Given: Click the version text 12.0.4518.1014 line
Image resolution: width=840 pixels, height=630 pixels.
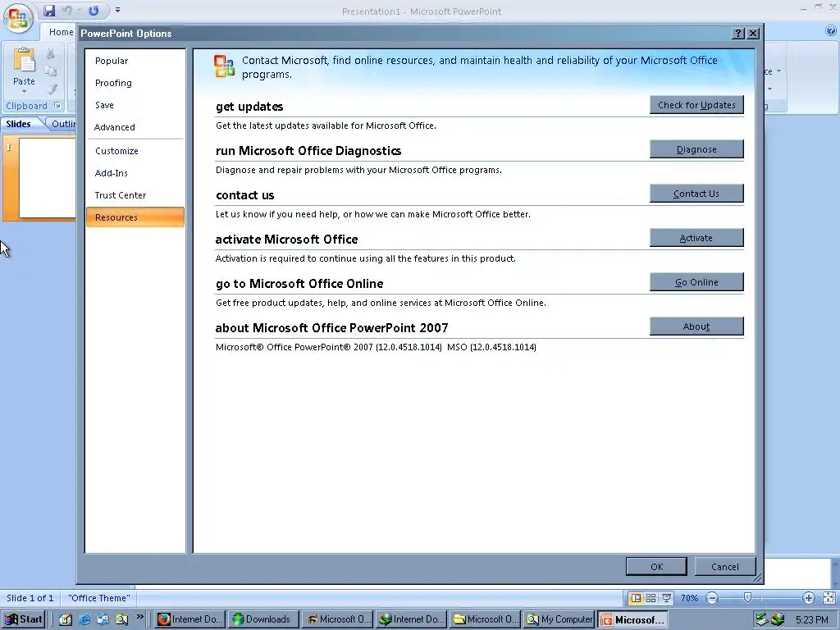Looking at the screenshot, I should click(x=376, y=347).
